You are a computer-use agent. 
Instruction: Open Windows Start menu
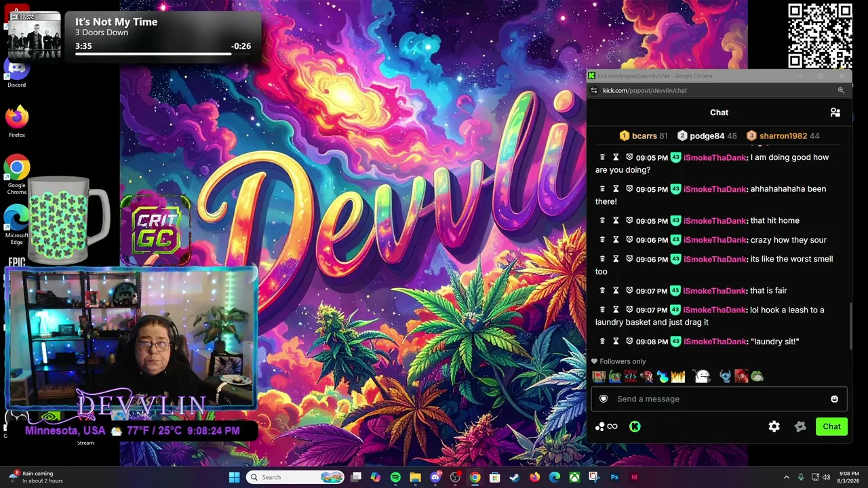[234, 477]
